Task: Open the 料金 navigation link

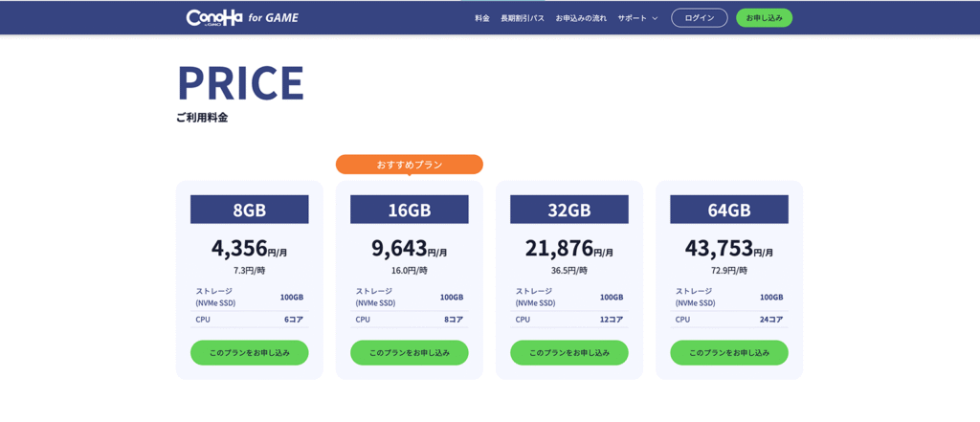Action: point(481,18)
